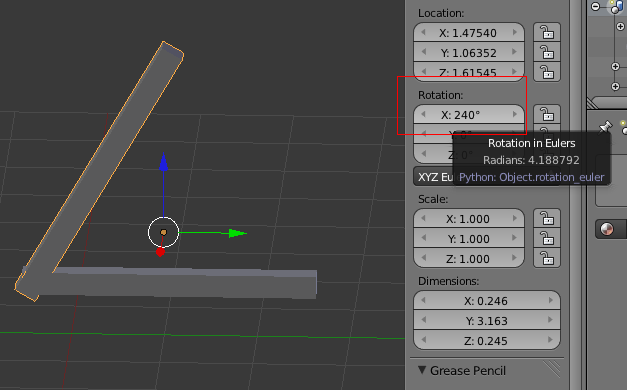Screen dimensions: 627x390
Task: Click the Dimensions Y 3.163 field
Action: [487, 321]
